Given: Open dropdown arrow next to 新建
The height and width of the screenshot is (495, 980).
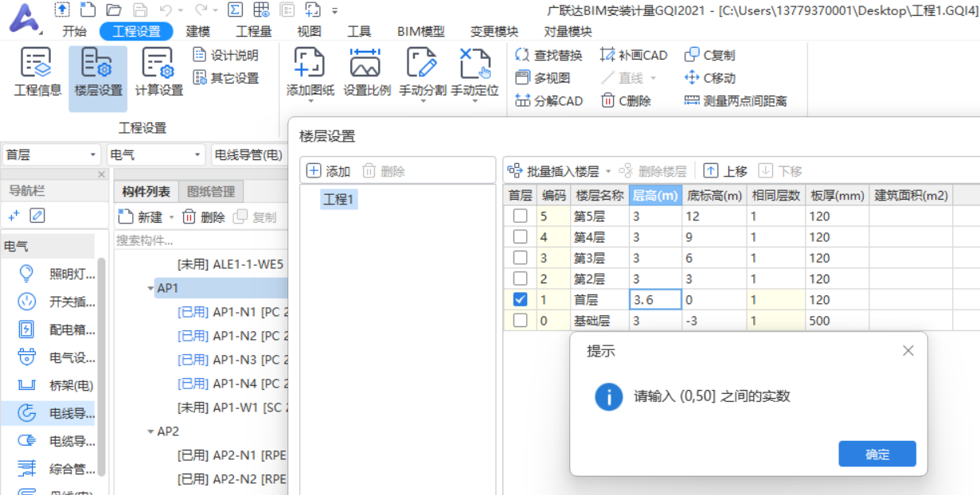Looking at the screenshot, I should 170,217.
